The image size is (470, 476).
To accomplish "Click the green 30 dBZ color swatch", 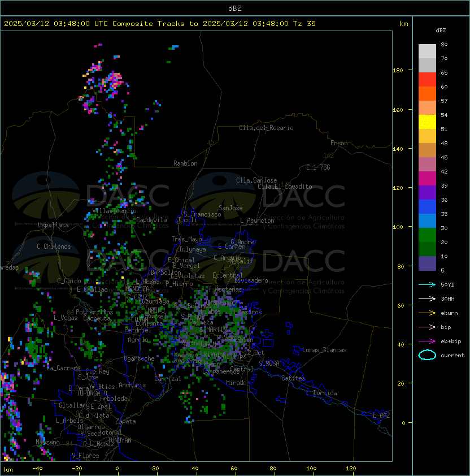I will click(427, 235).
